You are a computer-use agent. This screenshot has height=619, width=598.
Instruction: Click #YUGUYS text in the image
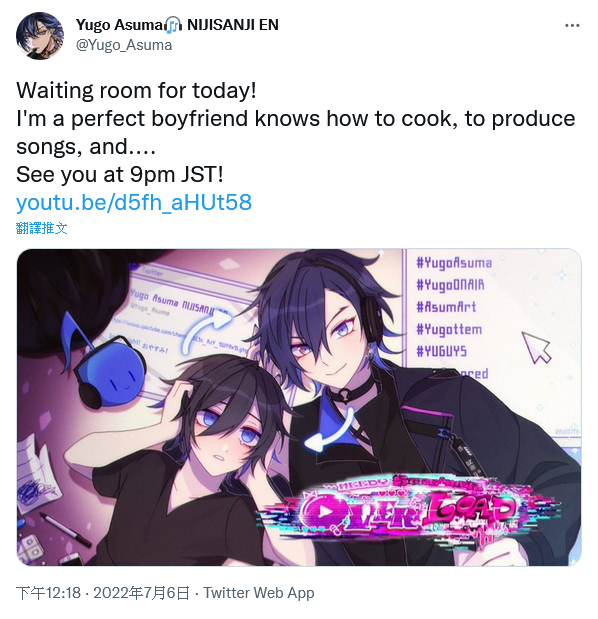pyautogui.click(x=441, y=351)
